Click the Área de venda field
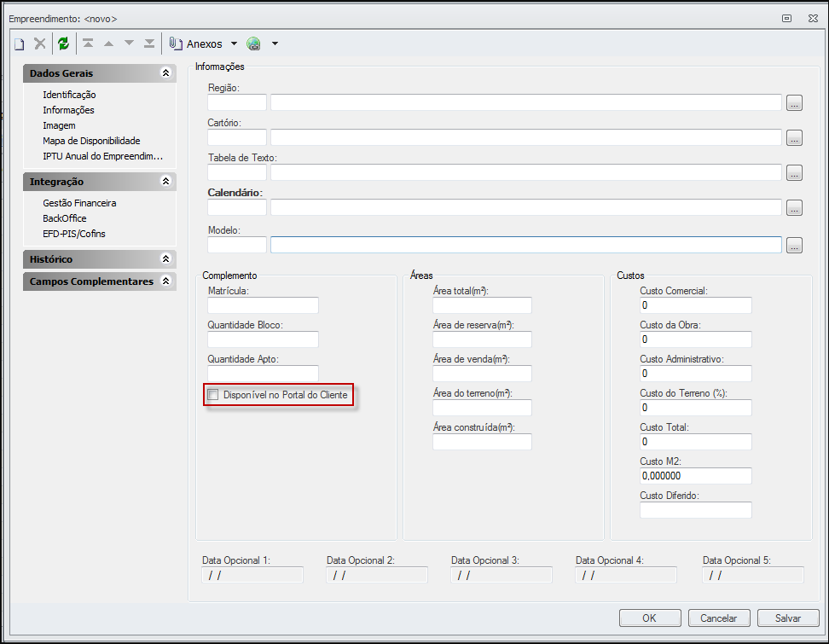The image size is (829, 644). (482, 374)
